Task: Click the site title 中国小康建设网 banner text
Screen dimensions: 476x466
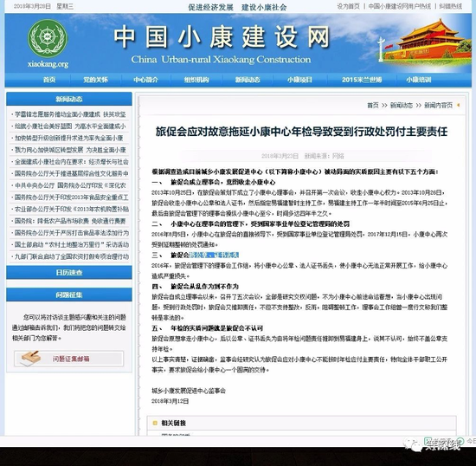Action: 222,37
